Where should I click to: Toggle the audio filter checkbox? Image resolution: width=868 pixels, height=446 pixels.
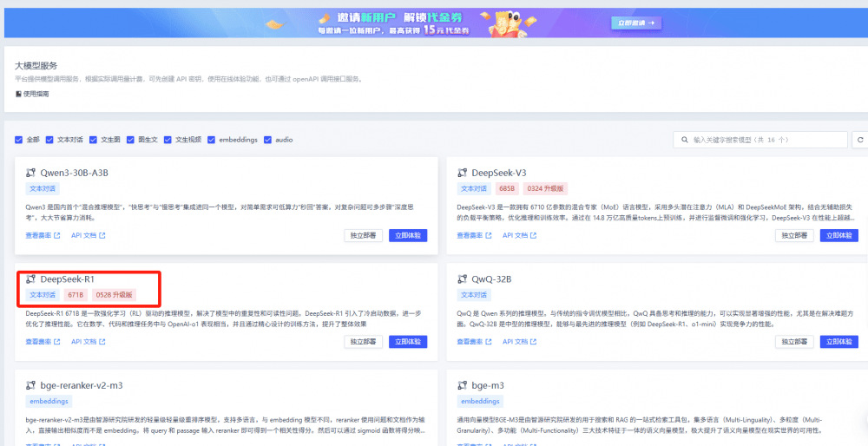[x=268, y=140]
